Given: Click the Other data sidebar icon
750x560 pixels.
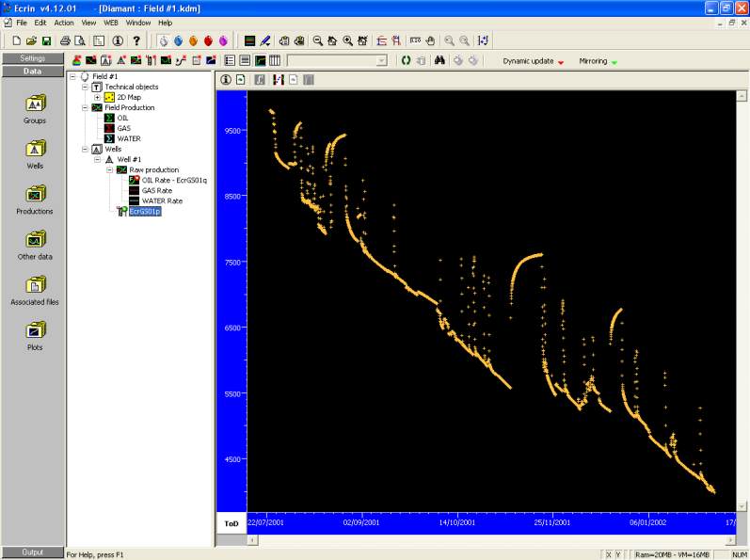Looking at the screenshot, I should [34, 240].
